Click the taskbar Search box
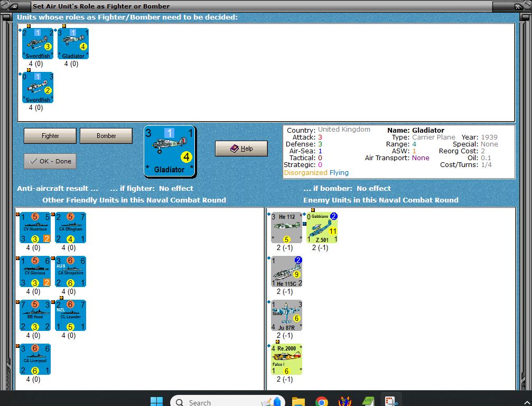The width and height of the screenshot is (532, 406). pos(227,402)
